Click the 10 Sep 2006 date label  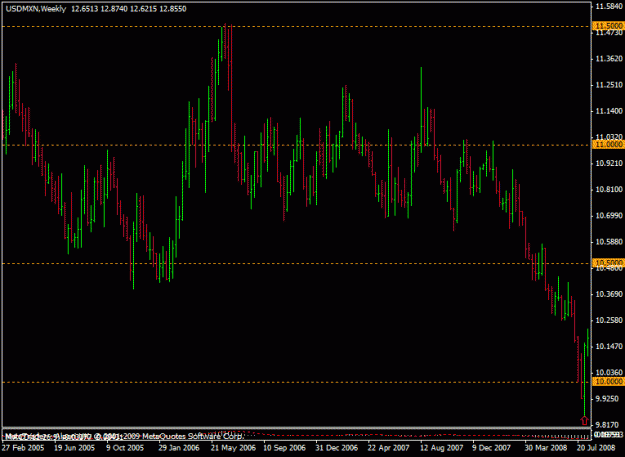[285, 448]
